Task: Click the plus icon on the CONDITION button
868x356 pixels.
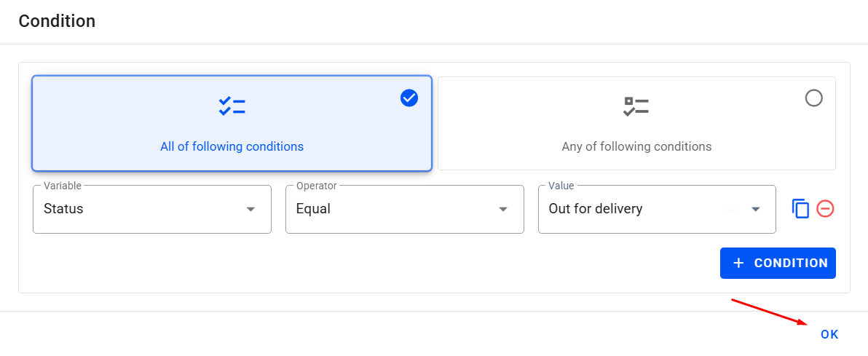Action: 738,263
